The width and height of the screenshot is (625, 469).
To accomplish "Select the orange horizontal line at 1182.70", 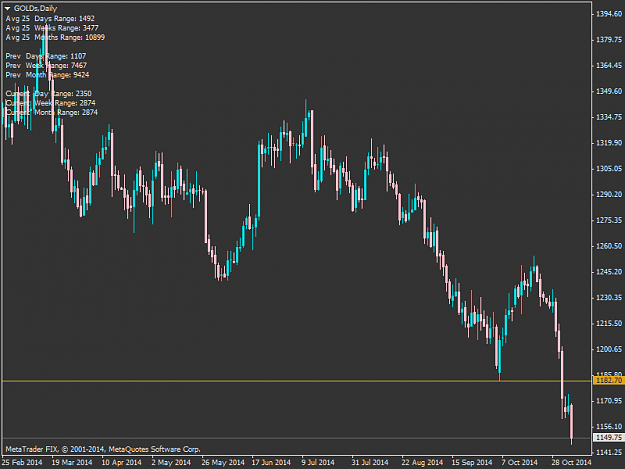I will point(297,381).
